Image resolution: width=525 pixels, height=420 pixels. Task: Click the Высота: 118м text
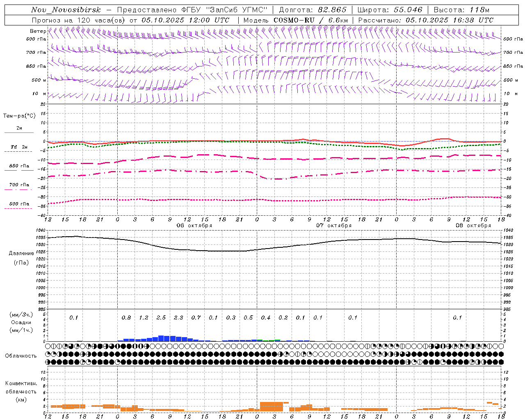coord(461,10)
